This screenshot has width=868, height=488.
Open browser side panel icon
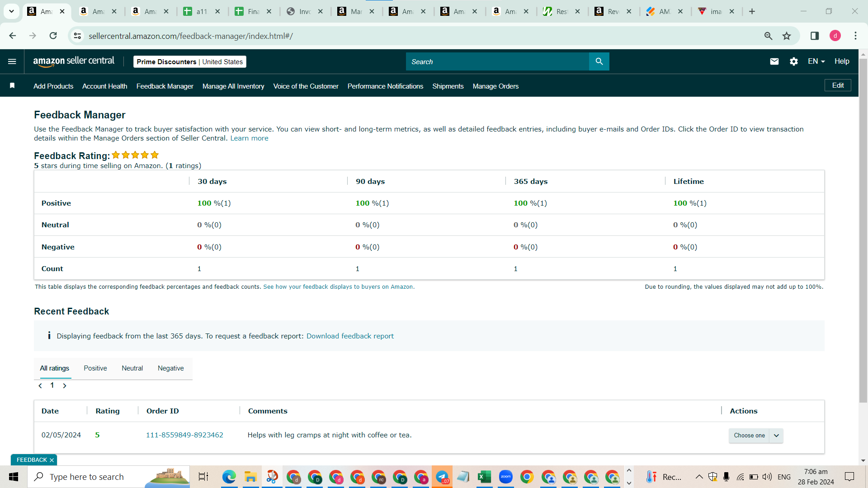(x=815, y=36)
